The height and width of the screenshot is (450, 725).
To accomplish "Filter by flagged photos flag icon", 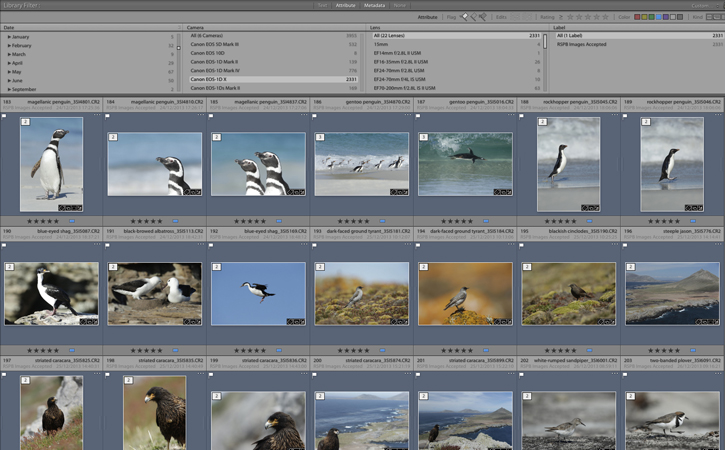I will pos(464,17).
